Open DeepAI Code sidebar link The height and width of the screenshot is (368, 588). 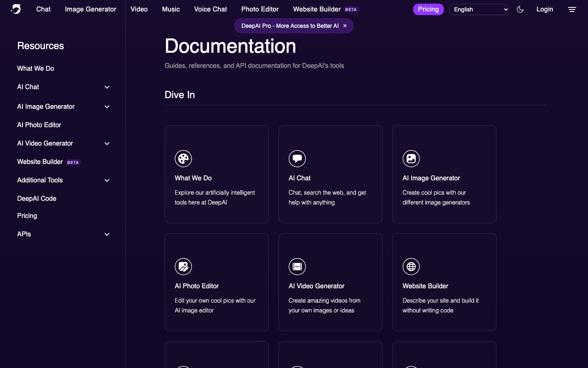(37, 198)
